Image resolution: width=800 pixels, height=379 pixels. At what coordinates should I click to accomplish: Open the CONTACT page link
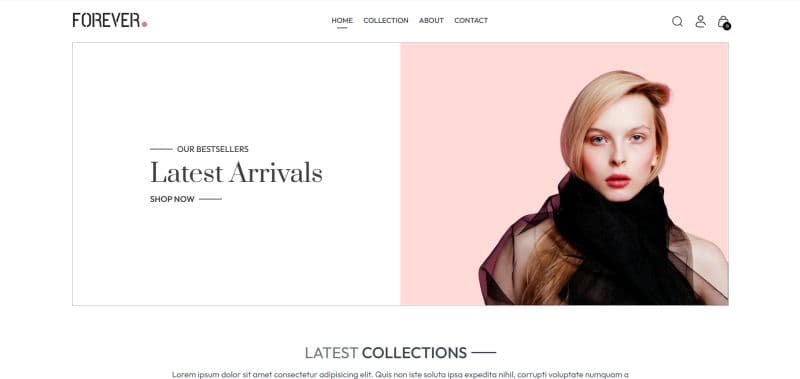(471, 20)
